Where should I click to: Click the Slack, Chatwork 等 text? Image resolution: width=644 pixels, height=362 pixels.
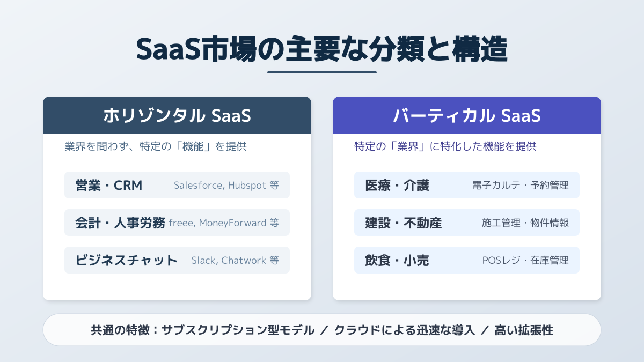pyautogui.click(x=235, y=261)
